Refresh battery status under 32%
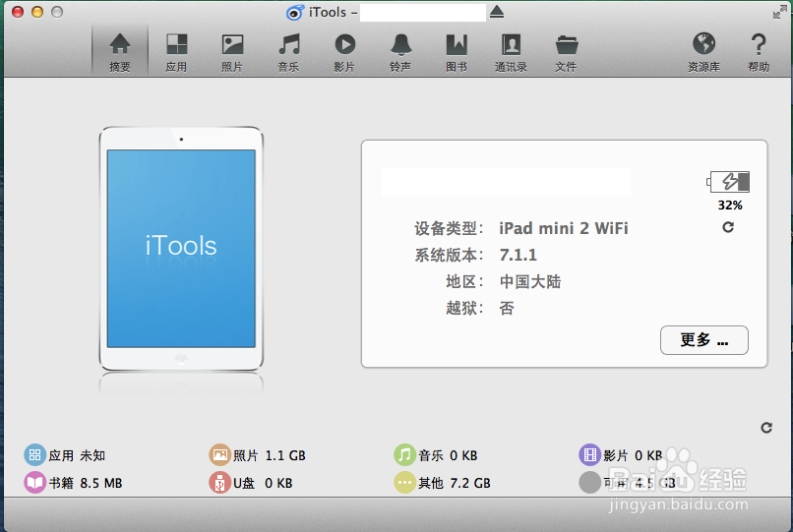The image size is (793, 532). click(728, 227)
